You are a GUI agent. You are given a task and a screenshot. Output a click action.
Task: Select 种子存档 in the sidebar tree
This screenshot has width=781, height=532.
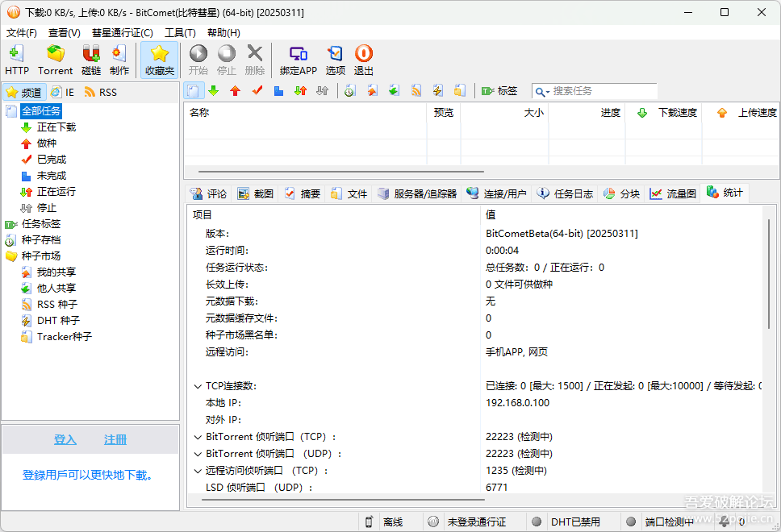tap(41, 240)
